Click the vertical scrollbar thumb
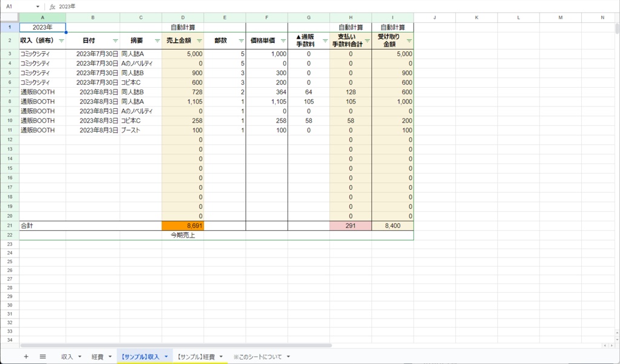The width and height of the screenshot is (620, 364). point(617,29)
